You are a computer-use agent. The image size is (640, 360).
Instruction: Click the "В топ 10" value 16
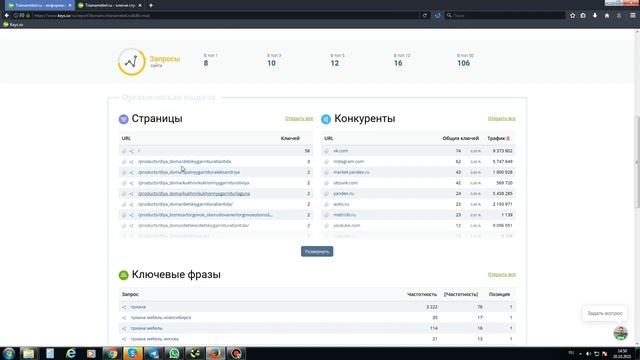398,63
